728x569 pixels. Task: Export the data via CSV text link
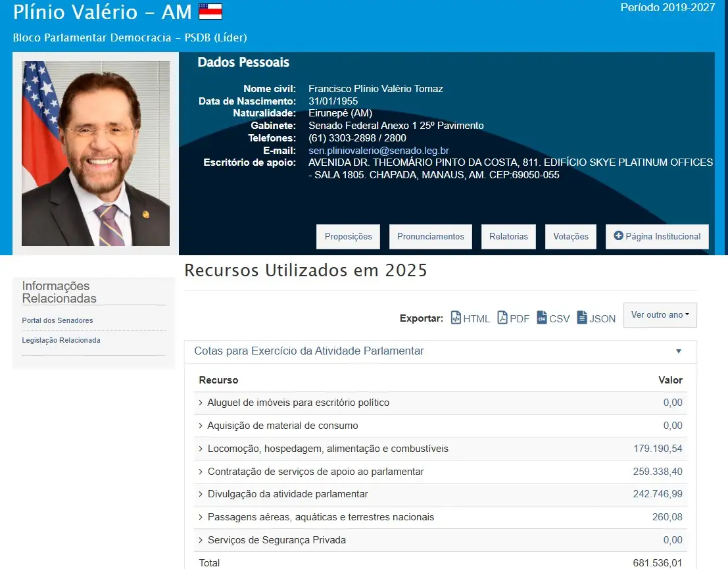(x=559, y=318)
